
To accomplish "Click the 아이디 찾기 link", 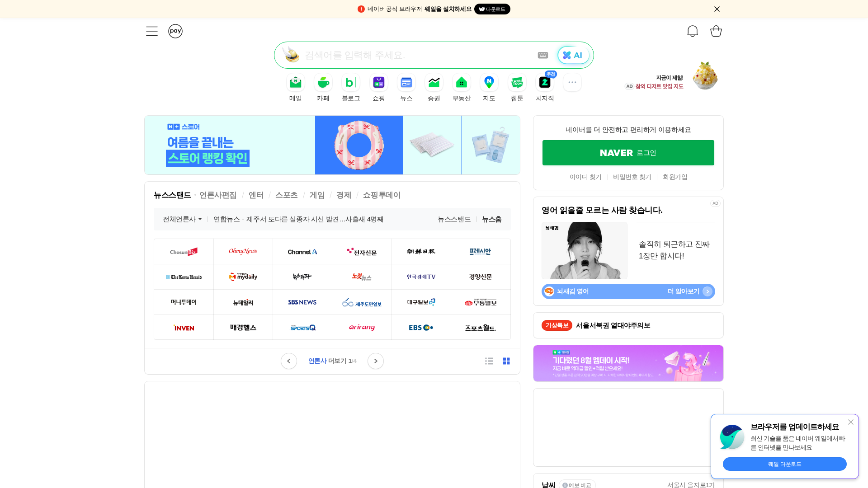I will click(585, 177).
